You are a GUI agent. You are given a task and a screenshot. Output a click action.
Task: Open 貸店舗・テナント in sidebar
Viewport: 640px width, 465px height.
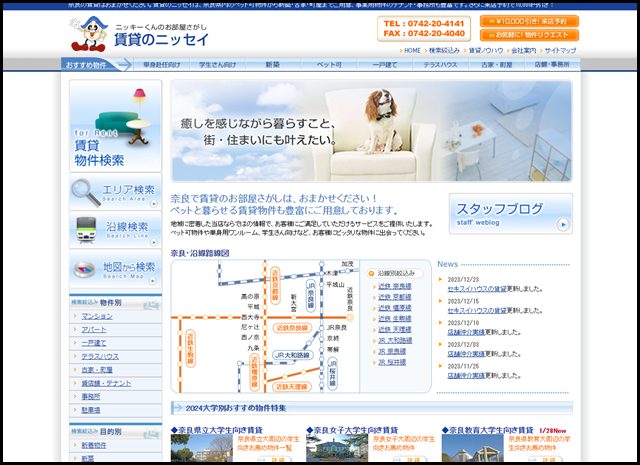[x=106, y=383]
